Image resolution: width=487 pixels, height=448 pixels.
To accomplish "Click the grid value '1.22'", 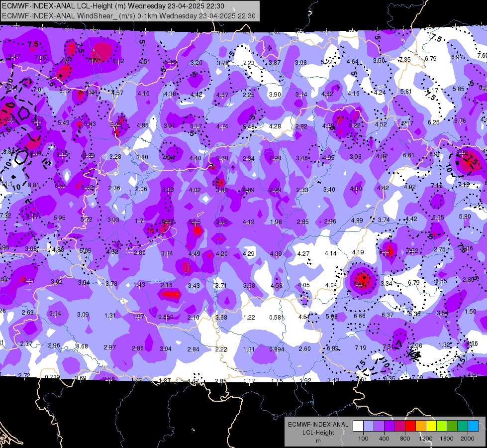I will tap(249, 318).
